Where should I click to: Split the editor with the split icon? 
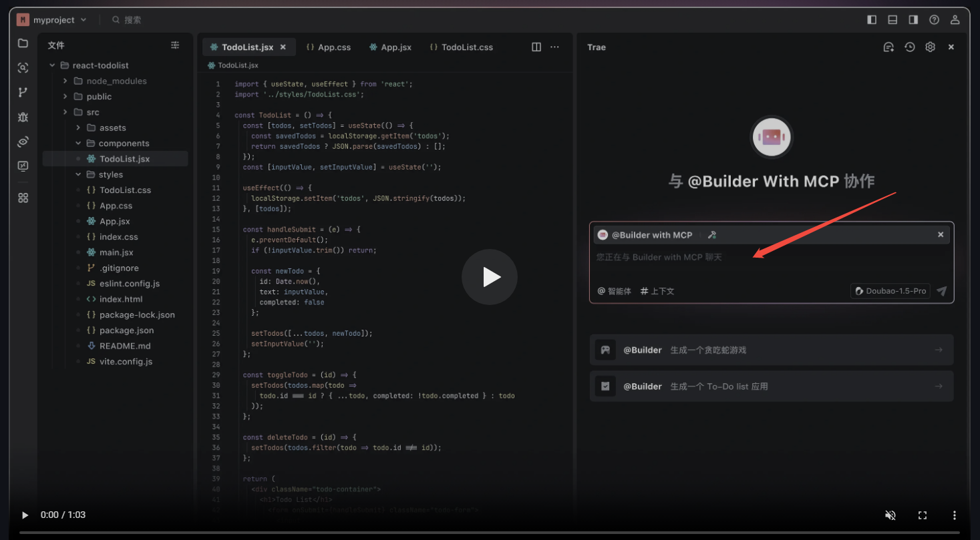(x=536, y=47)
